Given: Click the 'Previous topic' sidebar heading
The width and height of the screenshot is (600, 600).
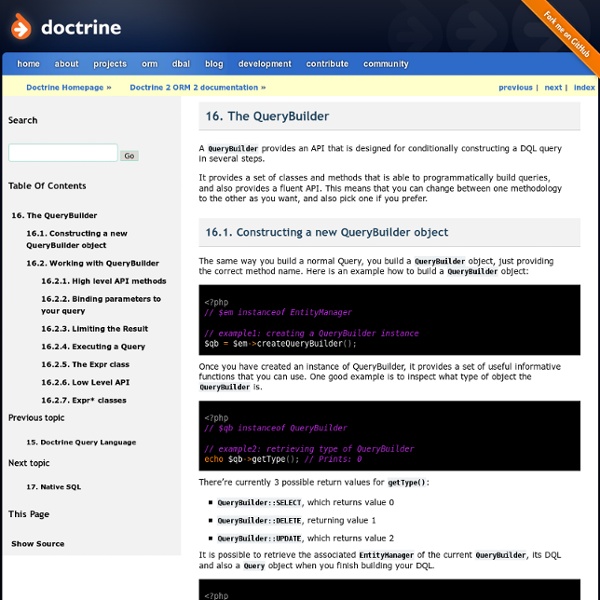Looking at the screenshot, I should pos(36,418).
